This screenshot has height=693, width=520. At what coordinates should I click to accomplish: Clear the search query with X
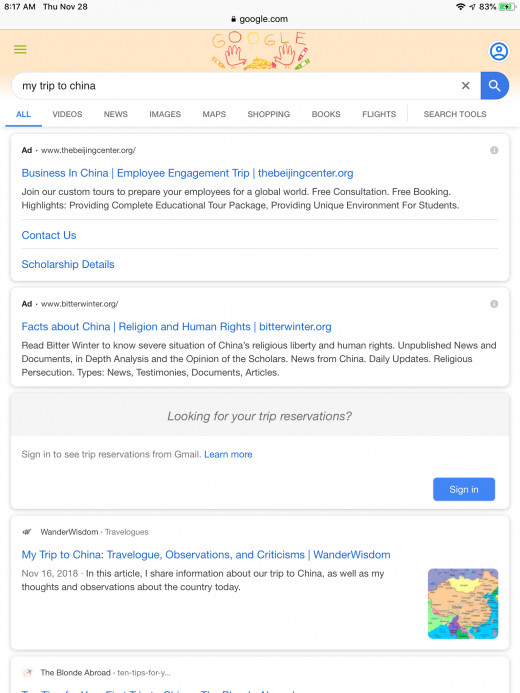tap(466, 86)
